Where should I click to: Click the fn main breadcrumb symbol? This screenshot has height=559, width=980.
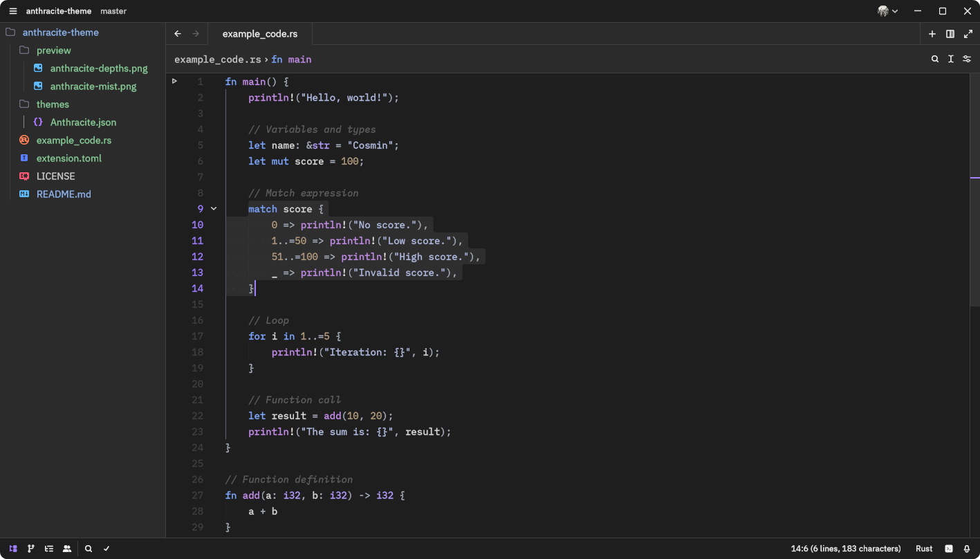tap(291, 59)
